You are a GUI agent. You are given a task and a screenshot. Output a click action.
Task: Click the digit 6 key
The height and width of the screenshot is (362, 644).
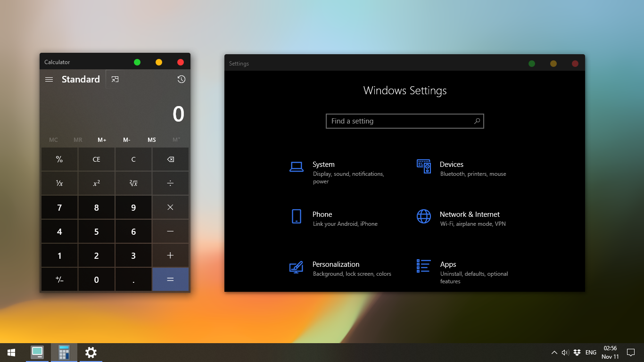point(133,231)
